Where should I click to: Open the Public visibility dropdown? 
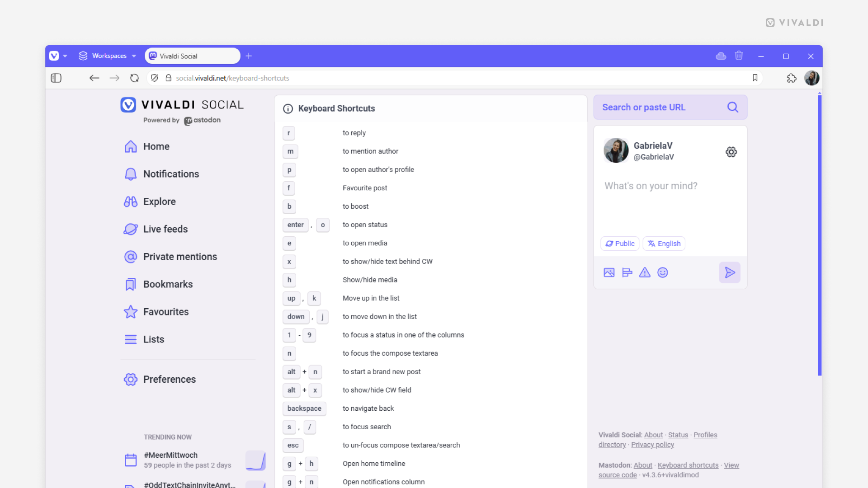tap(620, 244)
